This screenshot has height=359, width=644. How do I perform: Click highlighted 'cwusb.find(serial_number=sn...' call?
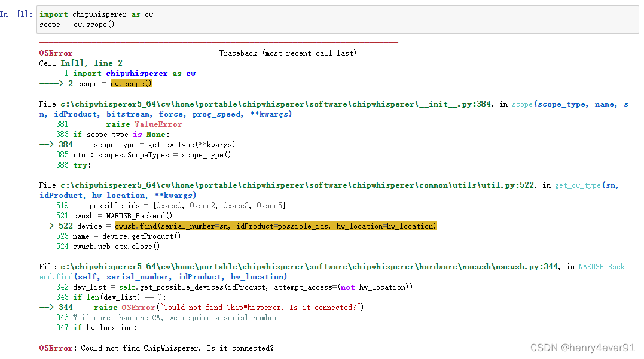276,226
